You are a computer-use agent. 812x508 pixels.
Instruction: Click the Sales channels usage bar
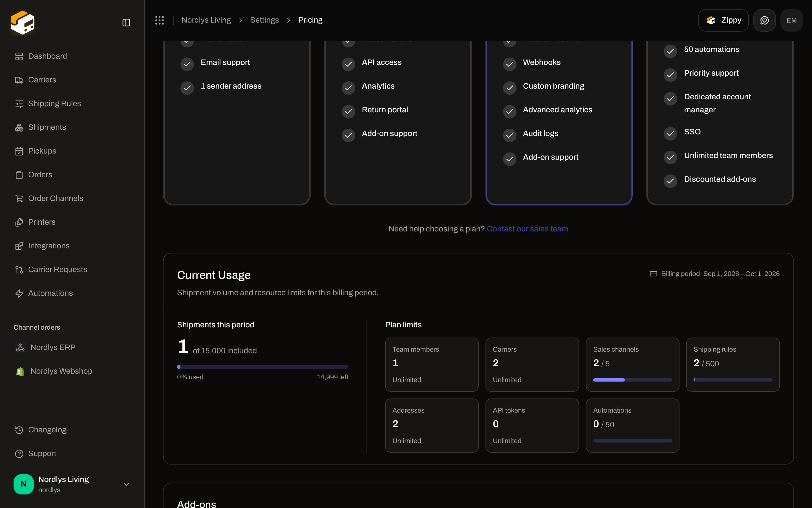click(x=632, y=380)
